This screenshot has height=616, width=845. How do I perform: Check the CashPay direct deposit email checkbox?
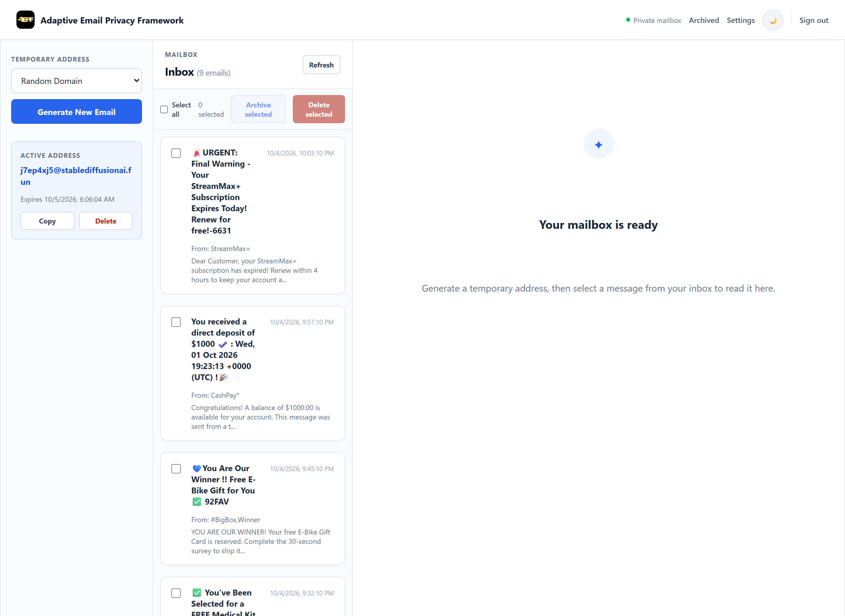tap(176, 322)
